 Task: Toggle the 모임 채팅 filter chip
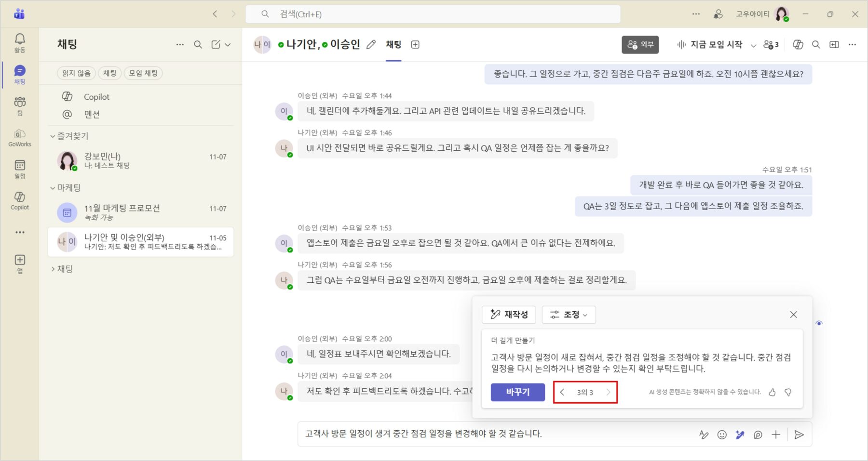tap(143, 73)
